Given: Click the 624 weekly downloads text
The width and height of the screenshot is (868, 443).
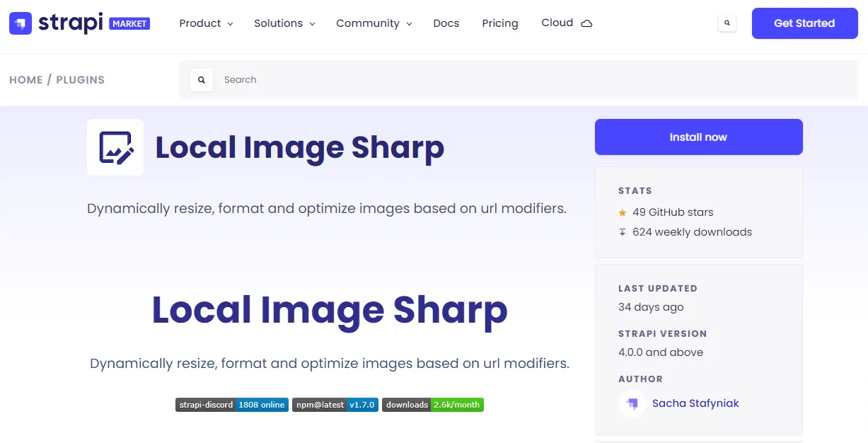Looking at the screenshot, I should click(693, 232).
